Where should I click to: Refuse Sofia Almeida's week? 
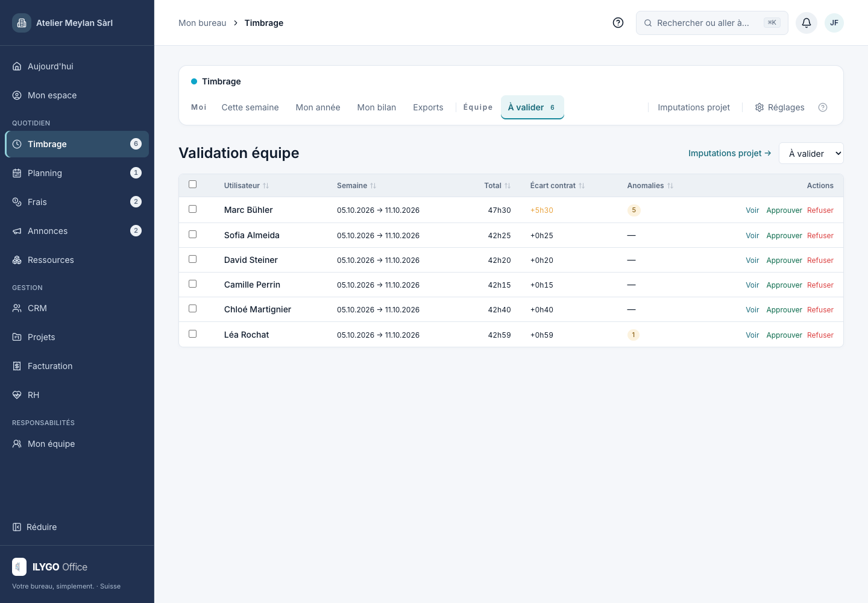[x=820, y=236]
